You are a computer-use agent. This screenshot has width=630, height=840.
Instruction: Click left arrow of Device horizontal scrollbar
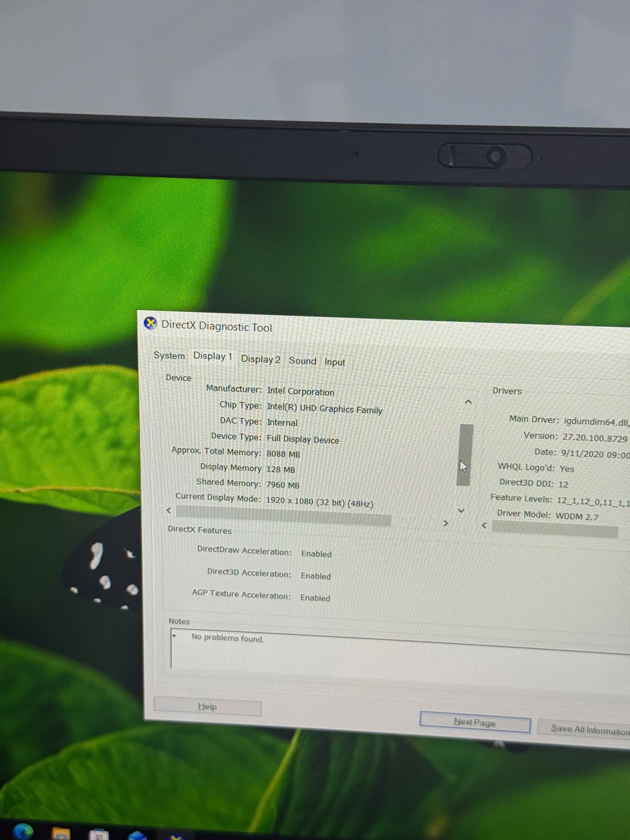click(169, 510)
